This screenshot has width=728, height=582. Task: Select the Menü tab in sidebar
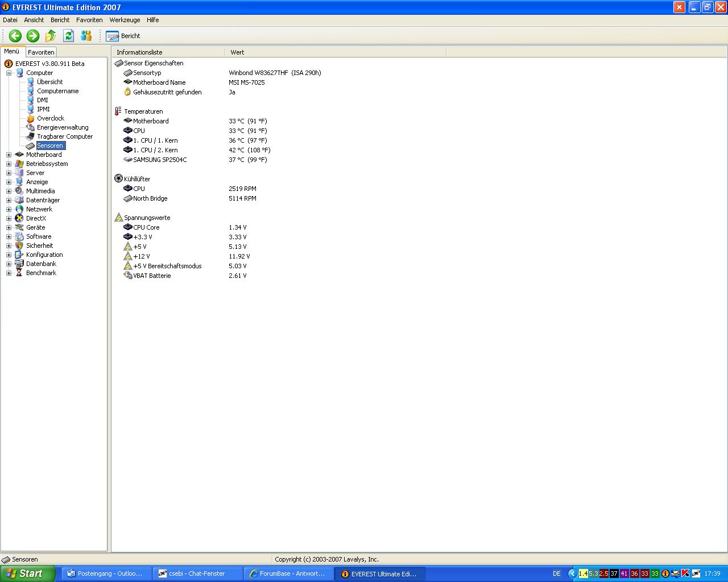point(12,51)
